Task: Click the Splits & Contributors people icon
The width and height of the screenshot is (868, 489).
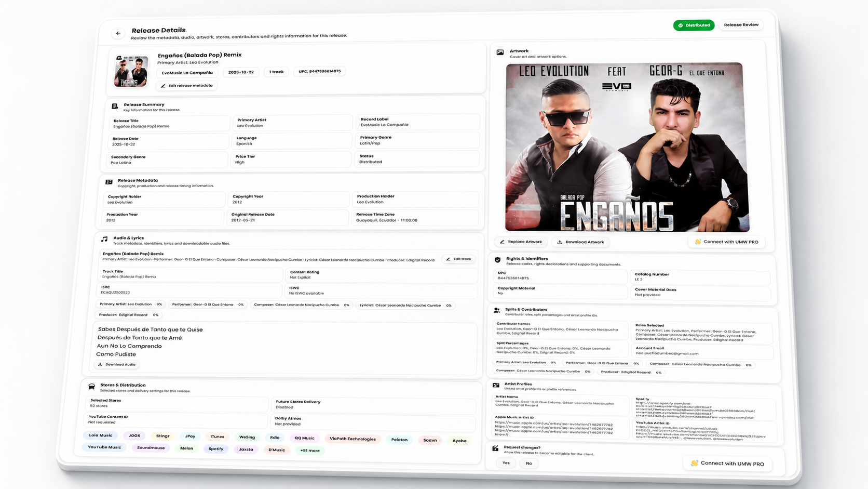Action: click(496, 310)
